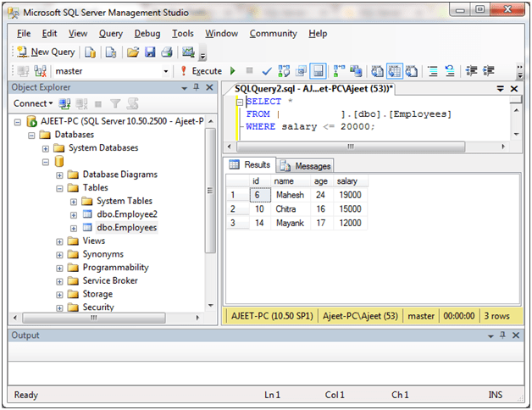Viewport: 532px width, 410px height.
Task: Switch to the Messages tab
Action: point(306,166)
